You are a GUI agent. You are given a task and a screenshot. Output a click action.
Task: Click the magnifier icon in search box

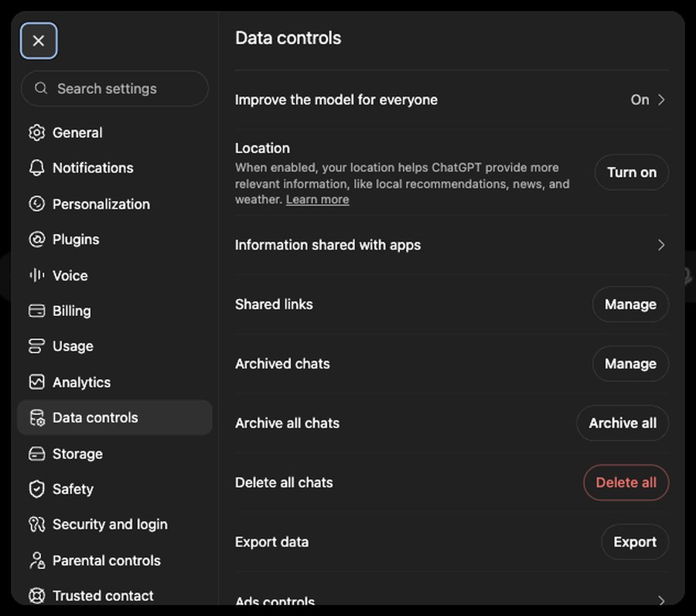[41, 88]
